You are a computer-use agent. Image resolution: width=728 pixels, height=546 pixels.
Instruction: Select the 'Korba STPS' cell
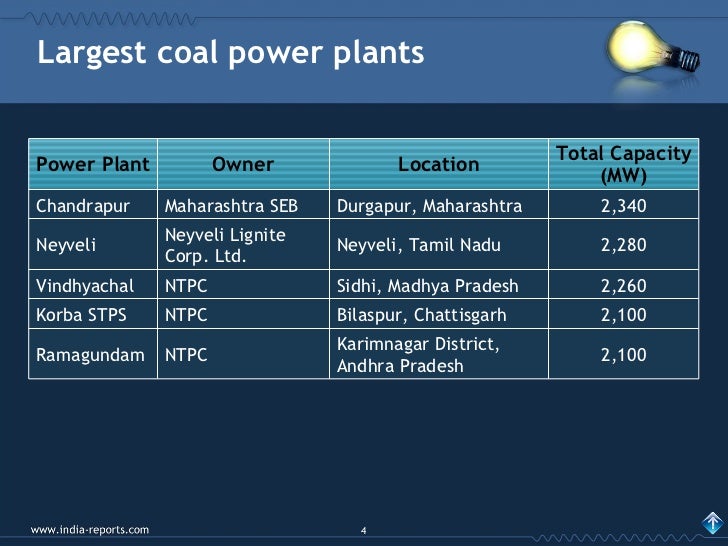[93, 314]
